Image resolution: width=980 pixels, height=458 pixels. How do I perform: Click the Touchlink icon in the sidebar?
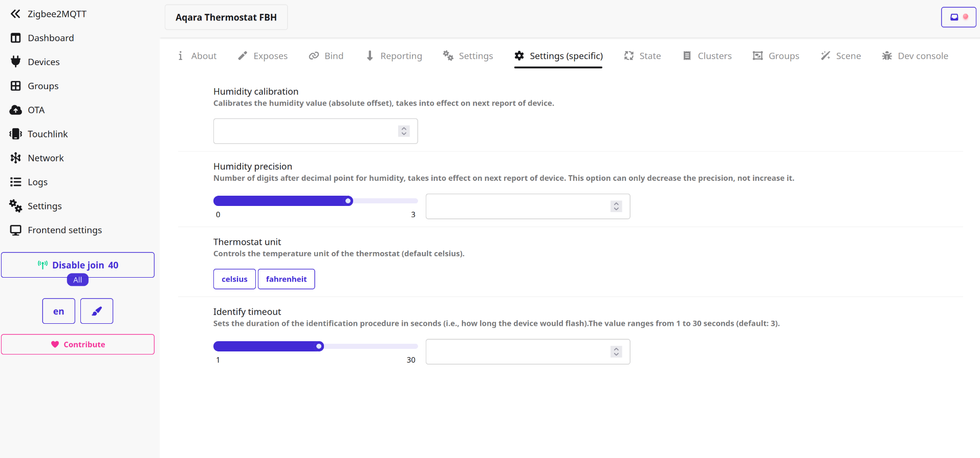coord(16,134)
